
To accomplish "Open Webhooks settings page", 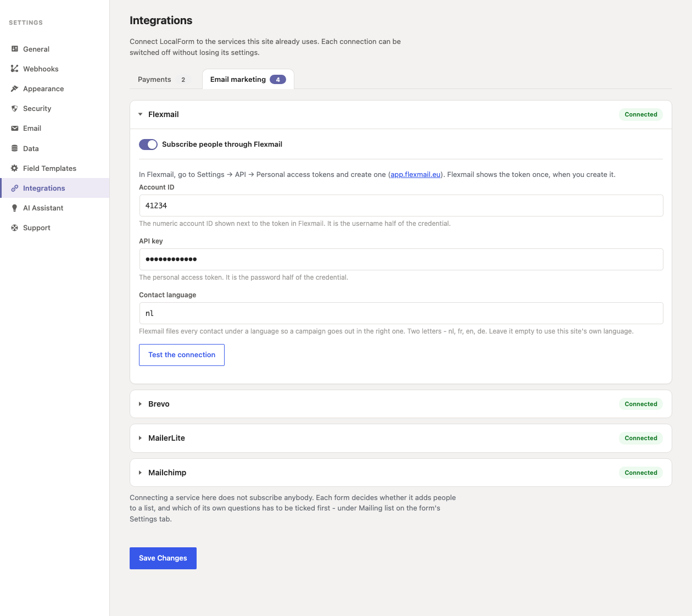I will 55,69.
